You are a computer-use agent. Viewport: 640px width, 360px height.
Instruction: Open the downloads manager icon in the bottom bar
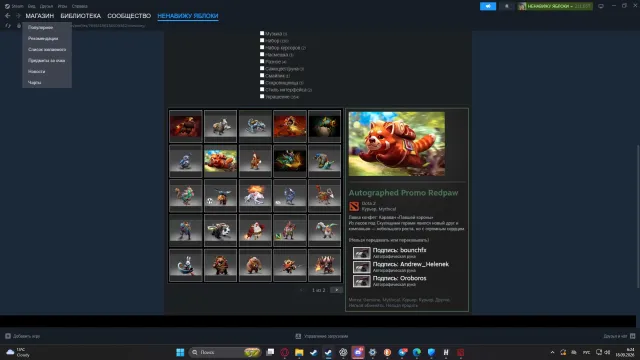coord(298,336)
